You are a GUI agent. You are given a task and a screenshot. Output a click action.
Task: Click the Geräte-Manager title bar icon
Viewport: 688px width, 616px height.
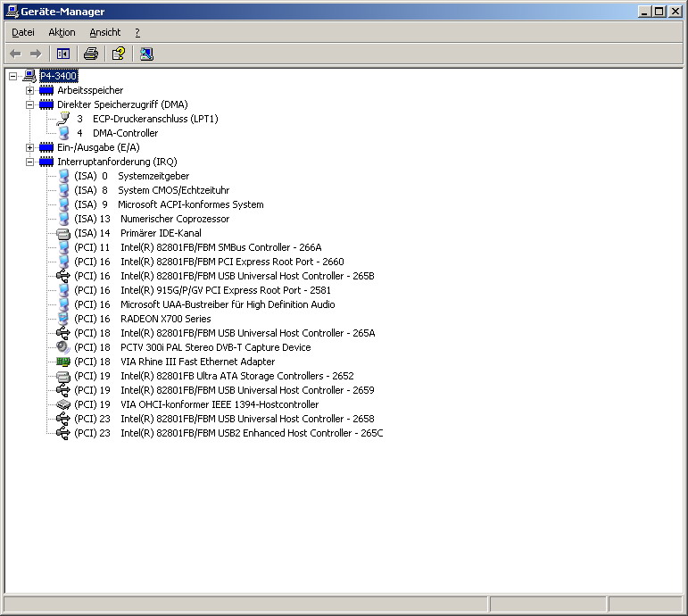pyautogui.click(x=12, y=12)
